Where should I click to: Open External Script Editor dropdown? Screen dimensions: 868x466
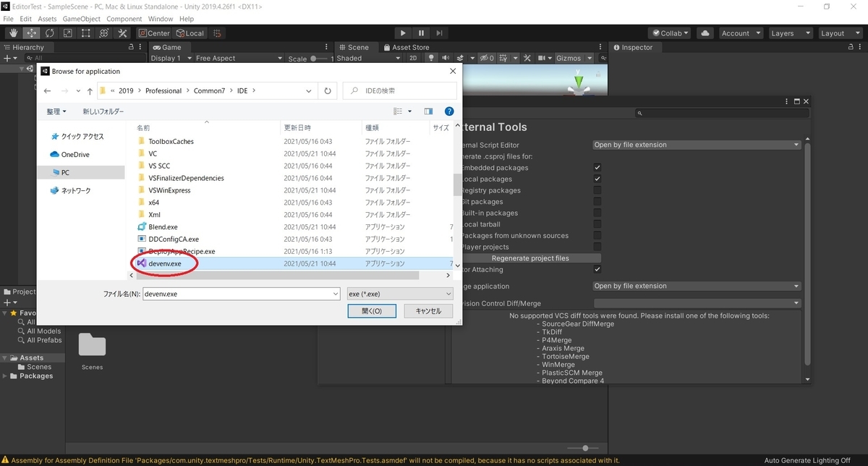697,145
